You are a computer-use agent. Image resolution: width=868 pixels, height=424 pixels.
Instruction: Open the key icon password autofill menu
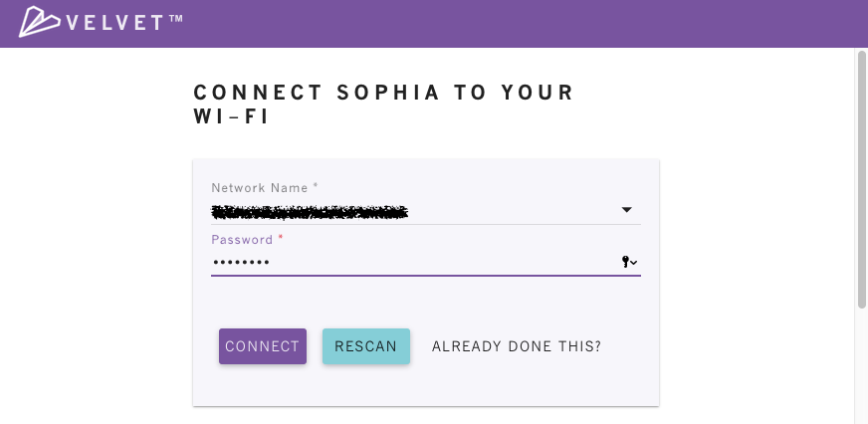pyautogui.click(x=629, y=262)
